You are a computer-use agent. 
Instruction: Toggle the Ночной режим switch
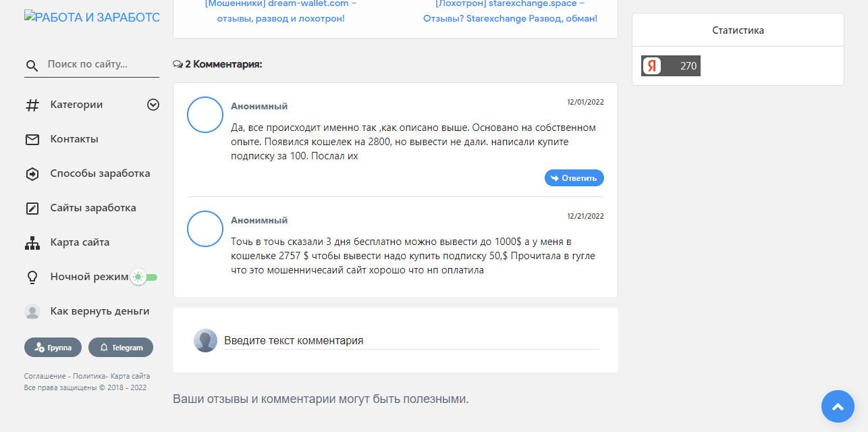144,277
